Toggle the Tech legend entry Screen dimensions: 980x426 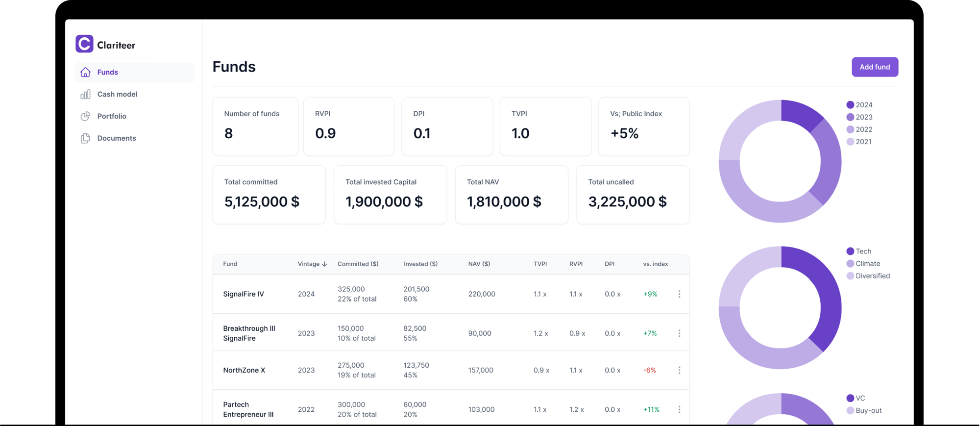click(x=863, y=251)
